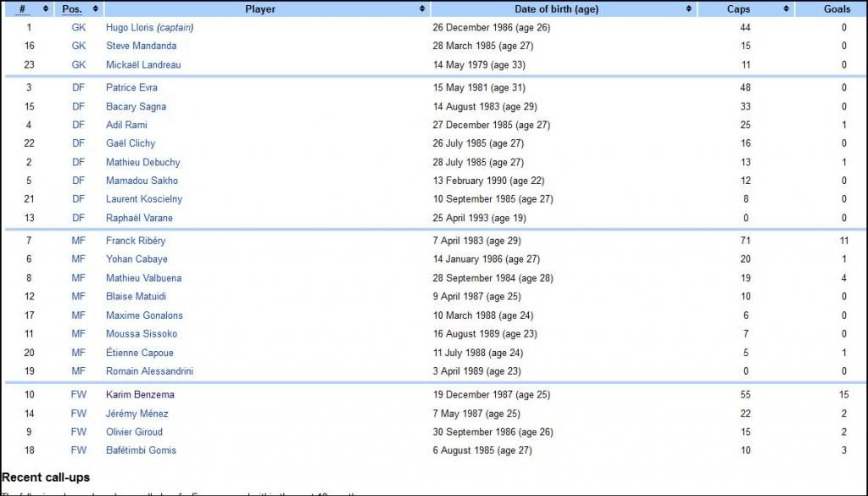Go to Olivier Giroud's page
The height and width of the screenshot is (496, 868).
(x=135, y=432)
